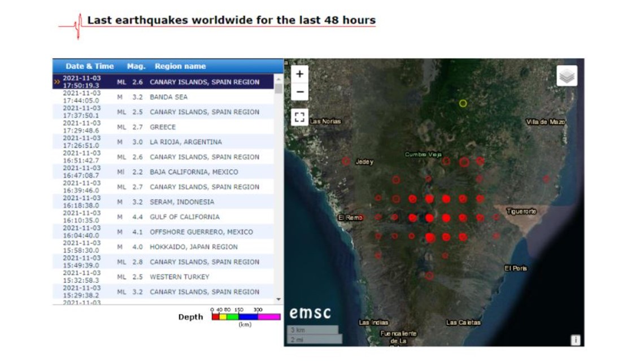Select the GULF OF CALIFORNIA row

point(163,217)
